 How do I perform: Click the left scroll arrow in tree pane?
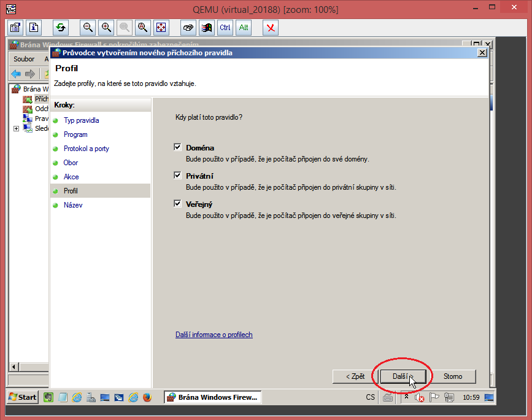13,367
